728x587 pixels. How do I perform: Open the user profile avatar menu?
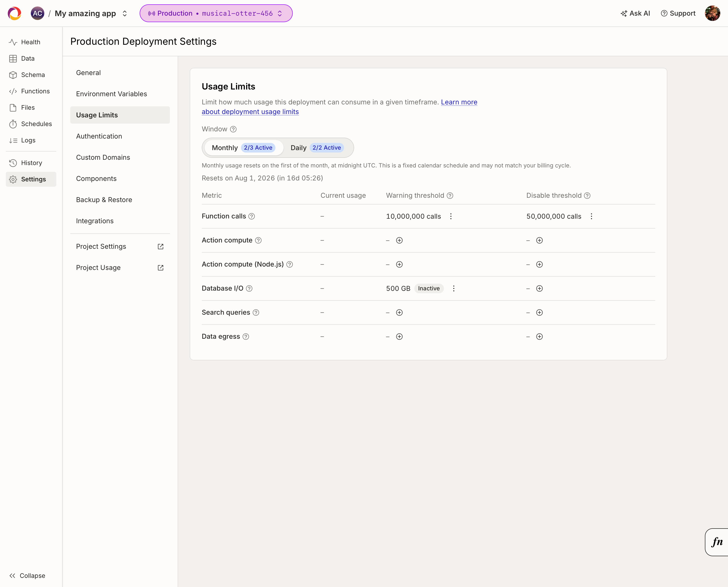(712, 13)
